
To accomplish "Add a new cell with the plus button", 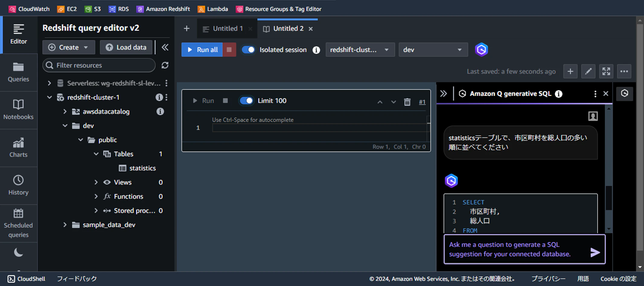I will (x=570, y=72).
